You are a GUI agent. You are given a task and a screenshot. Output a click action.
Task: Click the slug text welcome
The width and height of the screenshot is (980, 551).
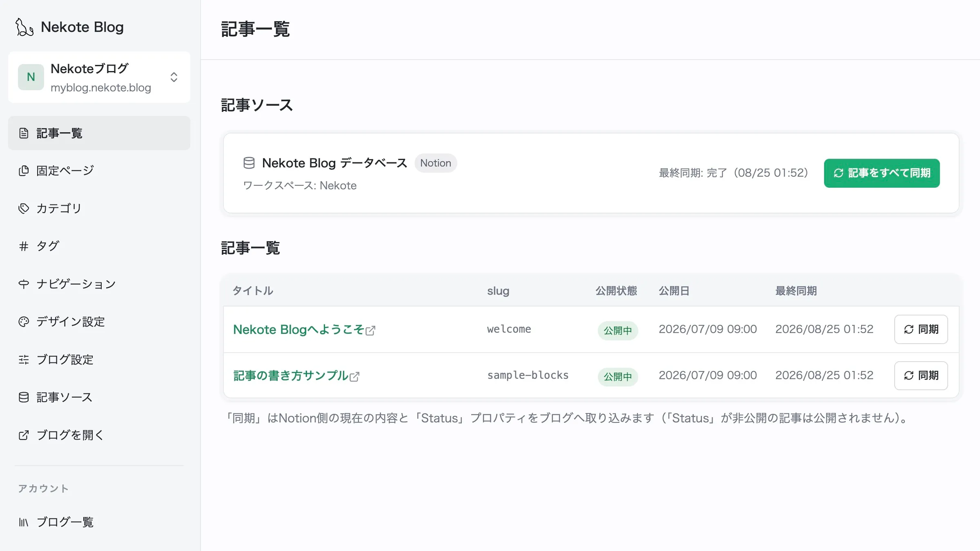[509, 329]
